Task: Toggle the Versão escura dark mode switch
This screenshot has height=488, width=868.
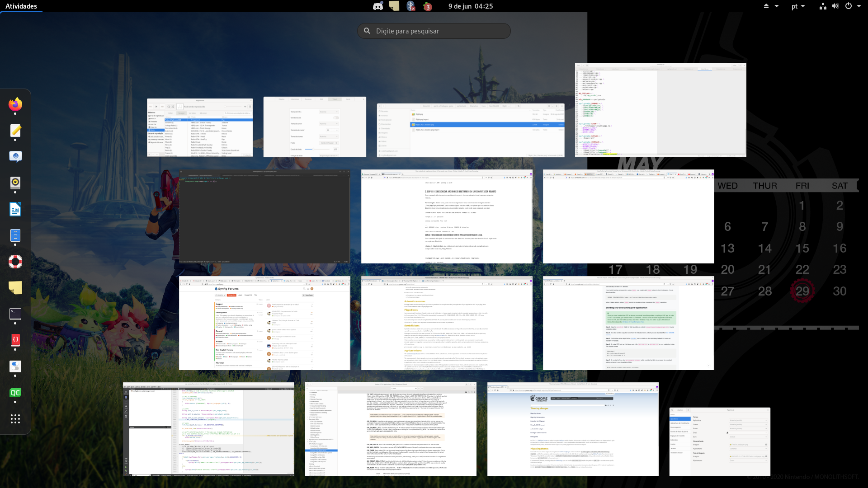Action: pos(336,118)
